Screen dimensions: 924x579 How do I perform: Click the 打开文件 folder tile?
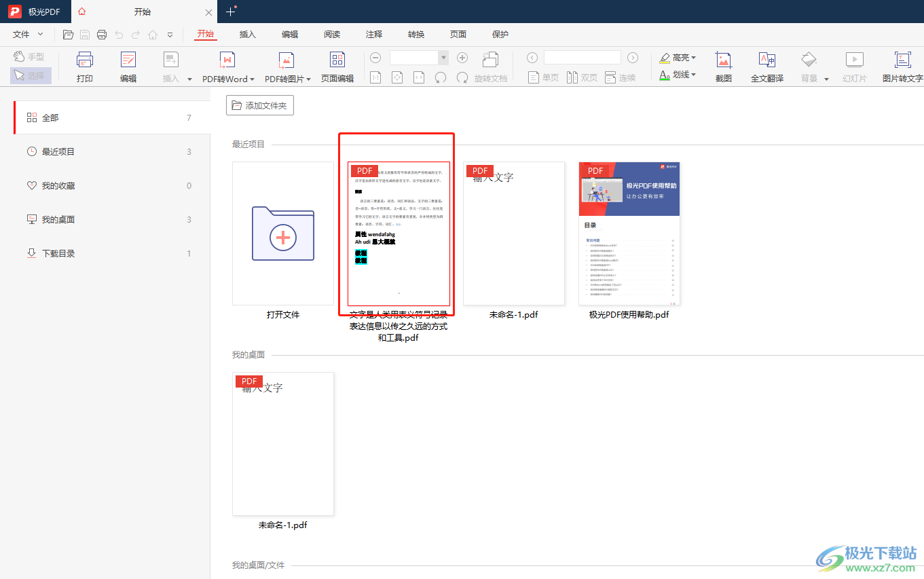coord(283,234)
